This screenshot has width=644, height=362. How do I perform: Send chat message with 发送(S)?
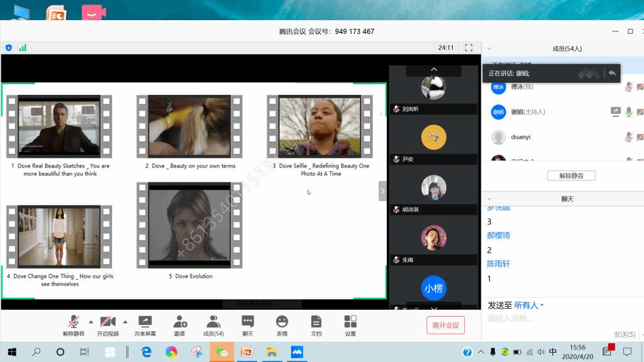coord(625,334)
